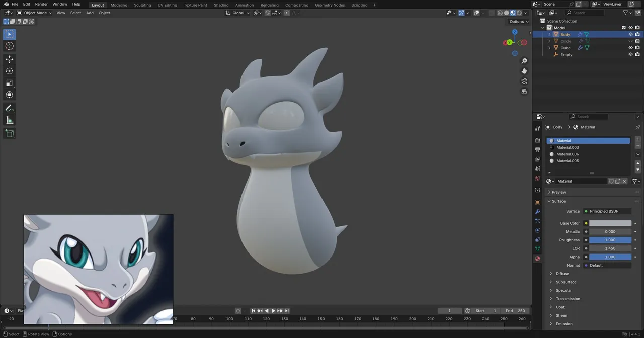The height and width of the screenshot is (338, 644).
Task: Open the shading options dropdown arrow
Action: [527, 13]
